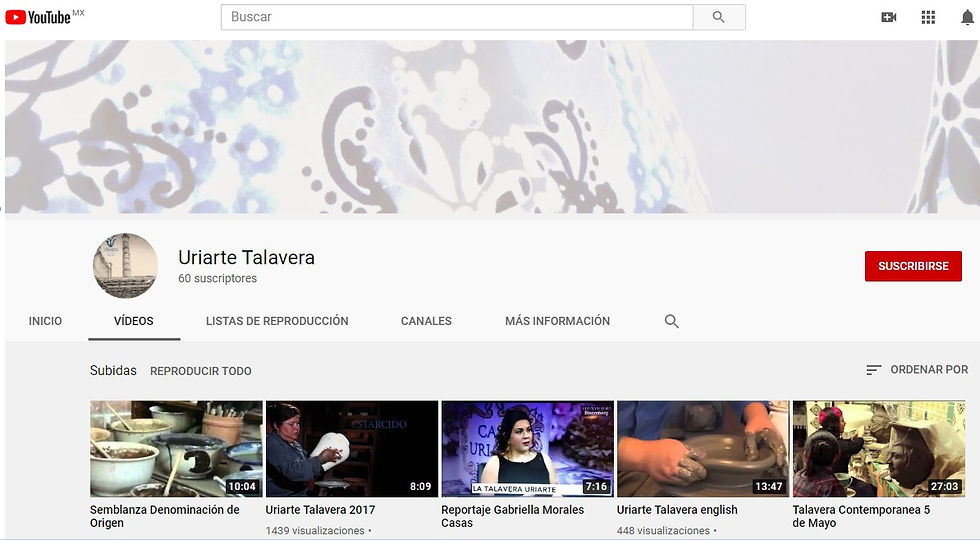This screenshot has height=540, width=980.
Task: Open the Uriarte Talavera 2017 thumbnail
Action: point(352,449)
